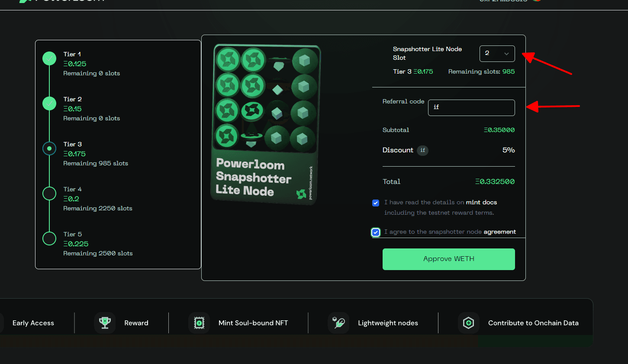Toggle the snapshotter node agreement checkbox
Image resolution: width=628 pixels, height=364 pixels.
(x=376, y=232)
